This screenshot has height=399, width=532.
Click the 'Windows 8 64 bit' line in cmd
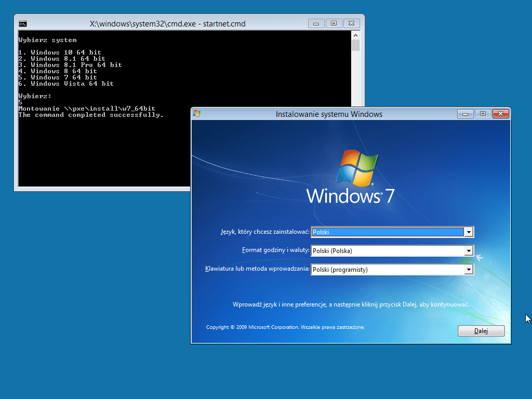(x=58, y=71)
